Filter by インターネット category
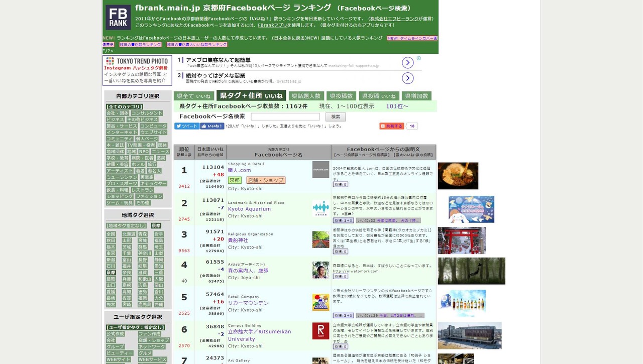The image size is (643, 364). 121,133
